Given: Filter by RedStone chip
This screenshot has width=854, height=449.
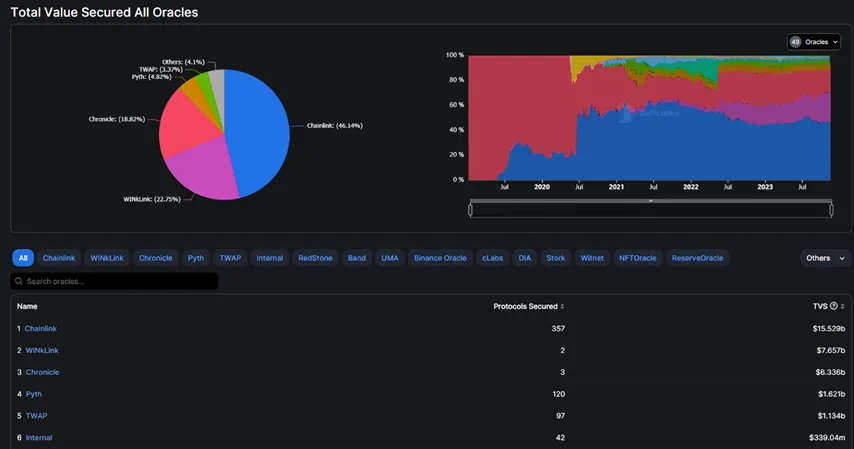Looking at the screenshot, I should pyautogui.click(x=315, y=258).
